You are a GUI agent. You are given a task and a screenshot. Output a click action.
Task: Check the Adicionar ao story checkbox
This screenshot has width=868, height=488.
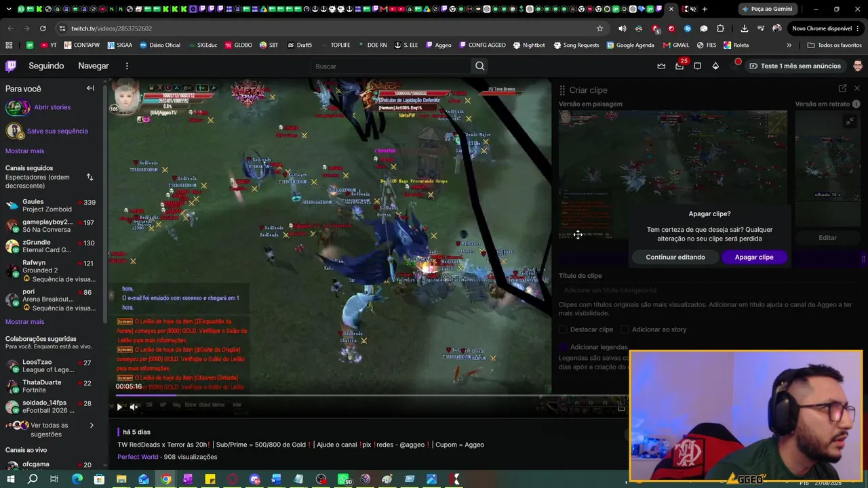coord(625,329)
